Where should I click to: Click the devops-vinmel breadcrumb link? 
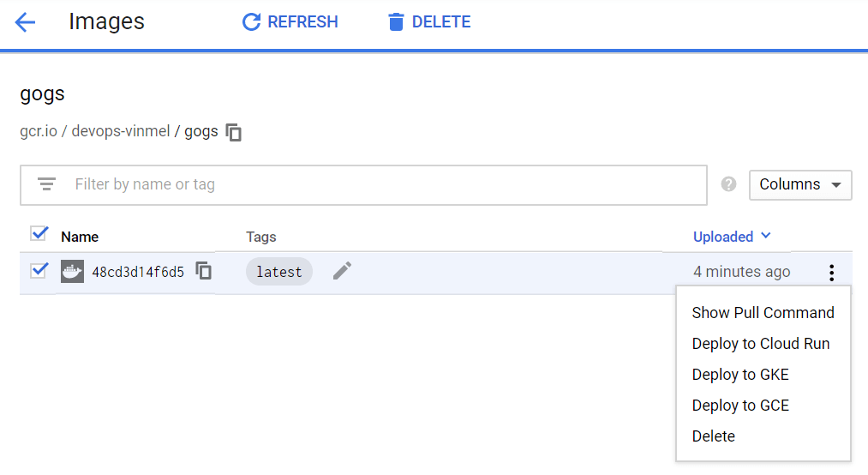[x=121, y=132]
